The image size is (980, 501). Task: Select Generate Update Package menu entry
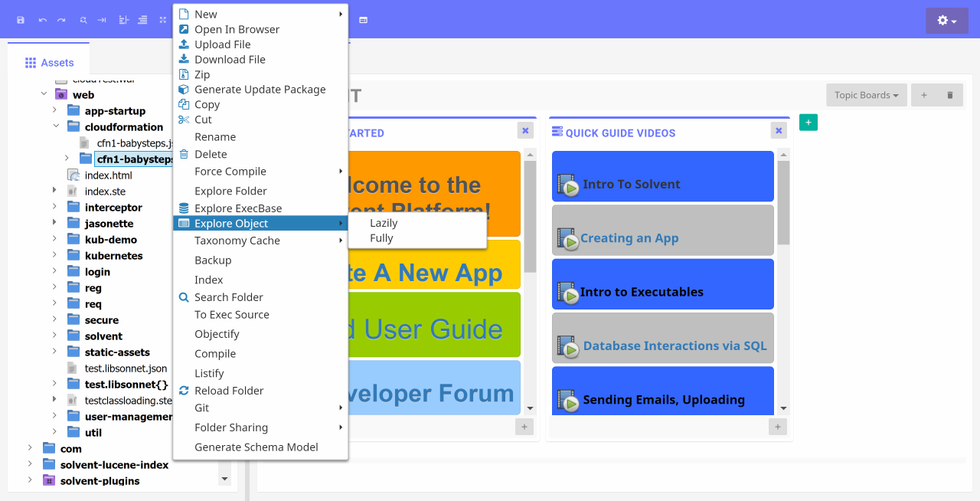(x=260, y=90)
